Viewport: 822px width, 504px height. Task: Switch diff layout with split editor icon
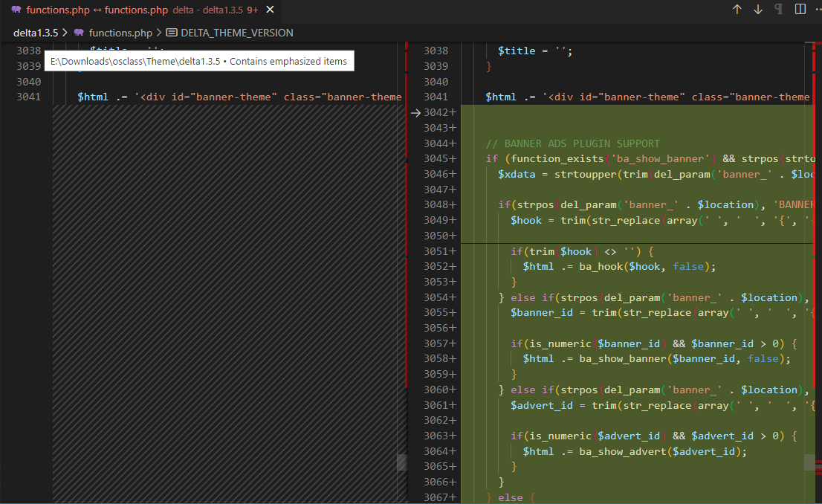point(800,10)
